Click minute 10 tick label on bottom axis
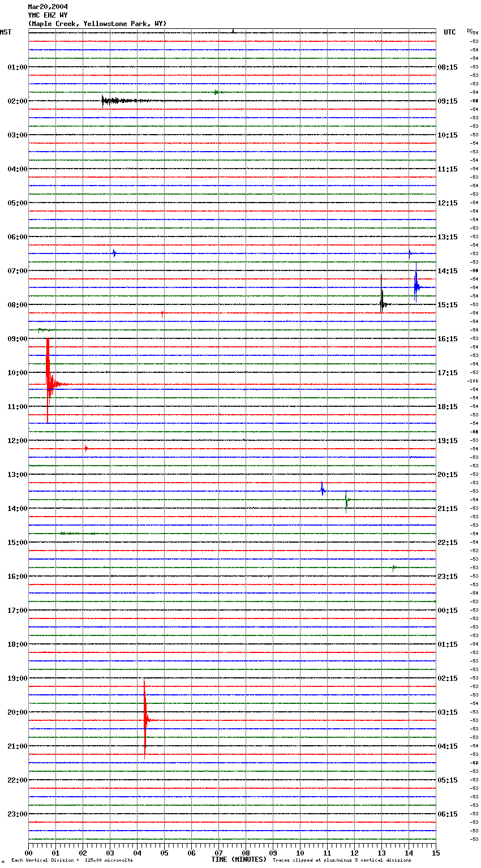The image size is (481, 868). pyautogui.click(x=300, y=853)
